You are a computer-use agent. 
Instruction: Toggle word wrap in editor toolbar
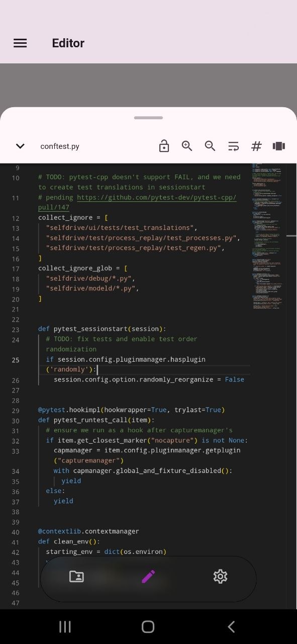[233, 146]
